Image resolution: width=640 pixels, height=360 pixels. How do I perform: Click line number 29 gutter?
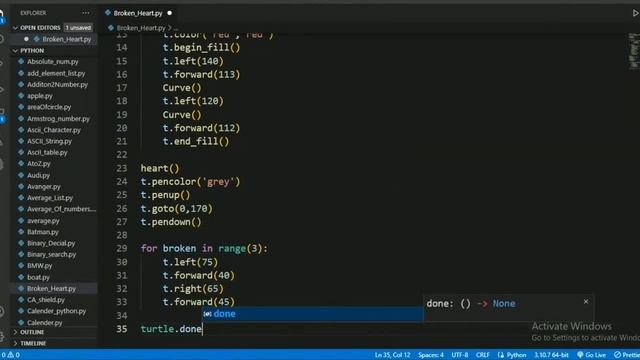(x=122, y=249)
